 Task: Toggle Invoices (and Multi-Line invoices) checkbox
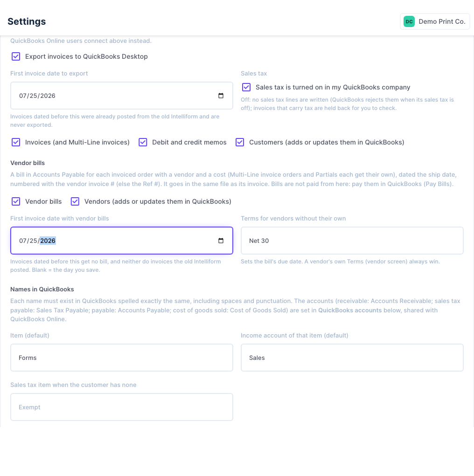[16, 142]
